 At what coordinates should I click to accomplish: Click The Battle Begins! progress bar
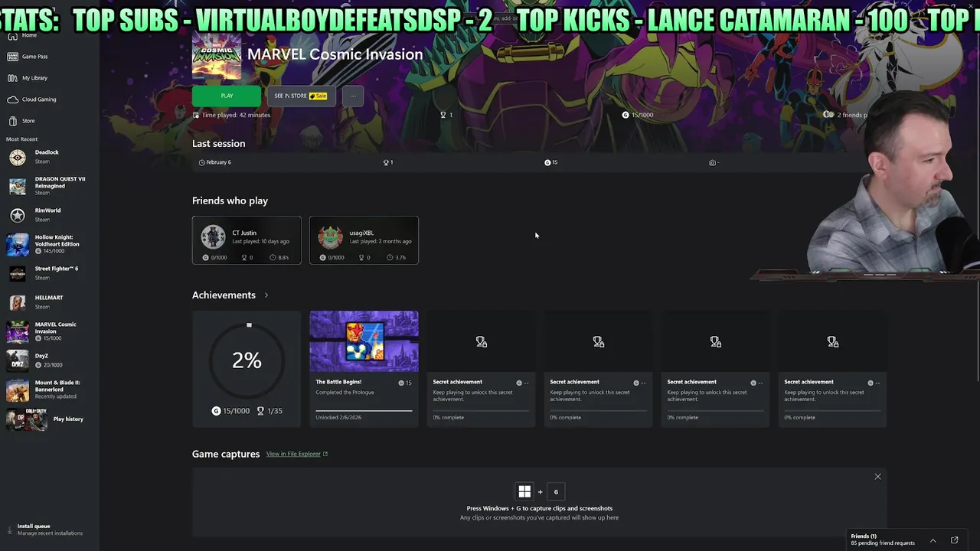[364, 410]
